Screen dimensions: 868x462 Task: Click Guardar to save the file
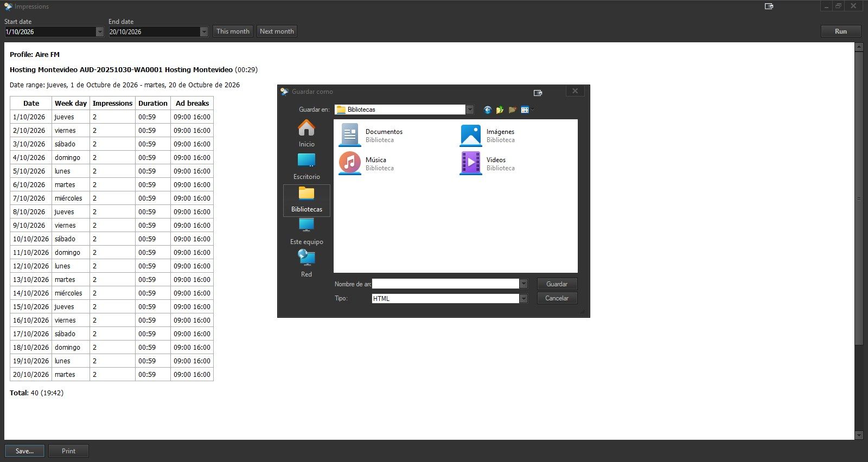coord(557,284)
